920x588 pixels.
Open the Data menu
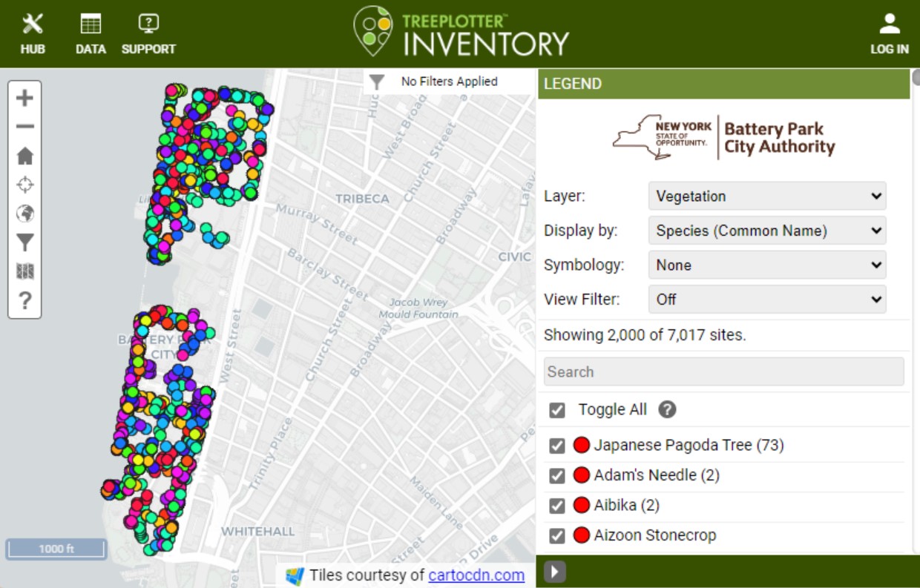coord(91,34)
